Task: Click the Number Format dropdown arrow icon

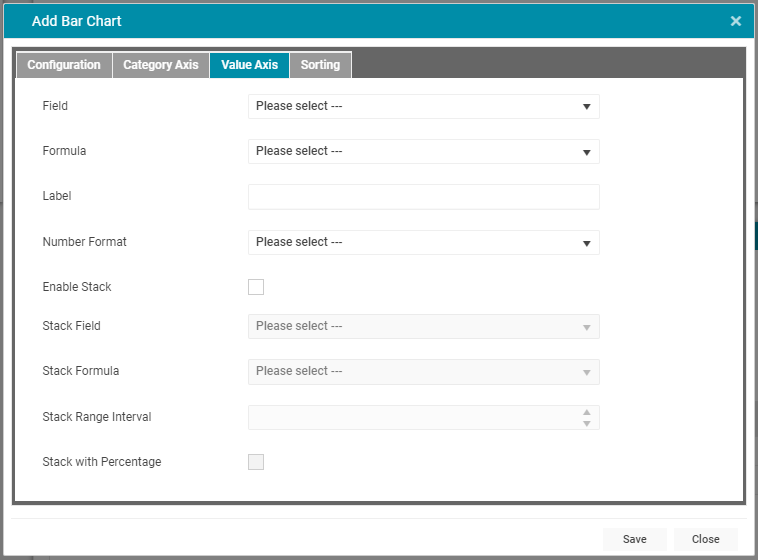Action: [x=586, y=243]
